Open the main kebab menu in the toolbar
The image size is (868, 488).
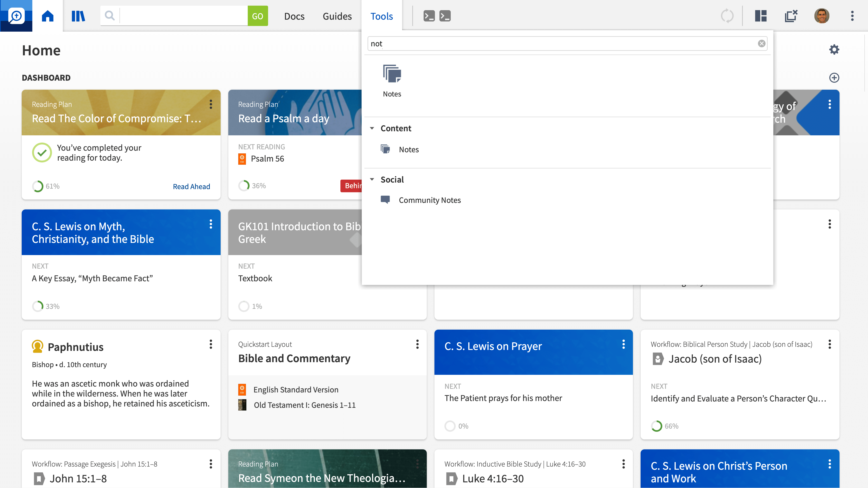pos(852,16)
